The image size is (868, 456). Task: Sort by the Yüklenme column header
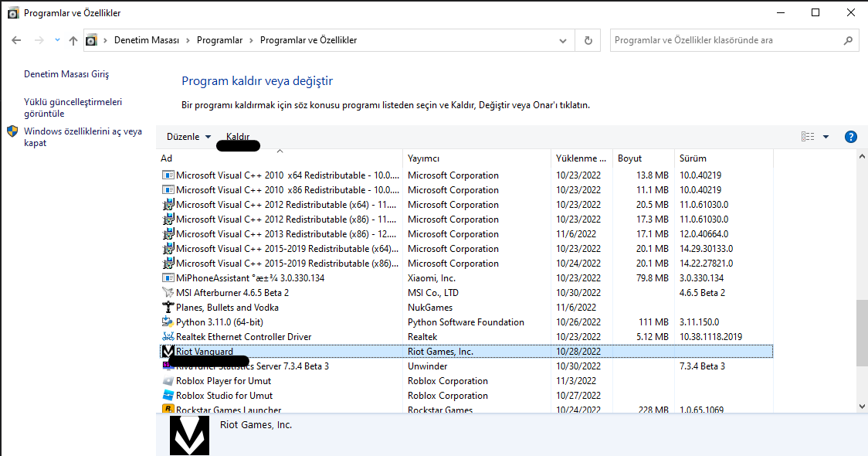[x=581, y=158]
